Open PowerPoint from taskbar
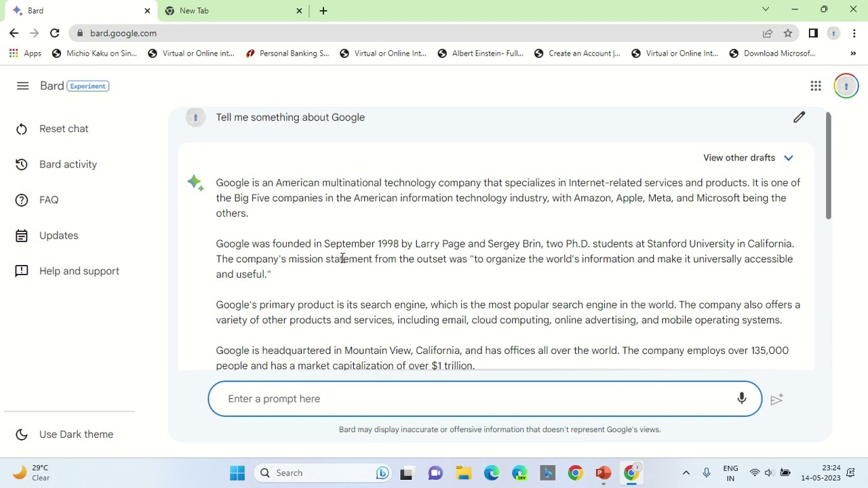 603,473
